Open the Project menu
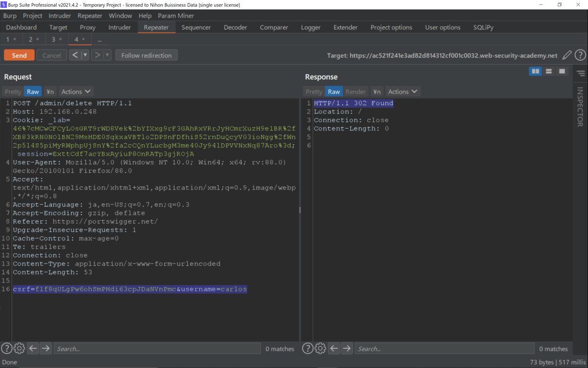588x368 pixels. pos(32,16)
